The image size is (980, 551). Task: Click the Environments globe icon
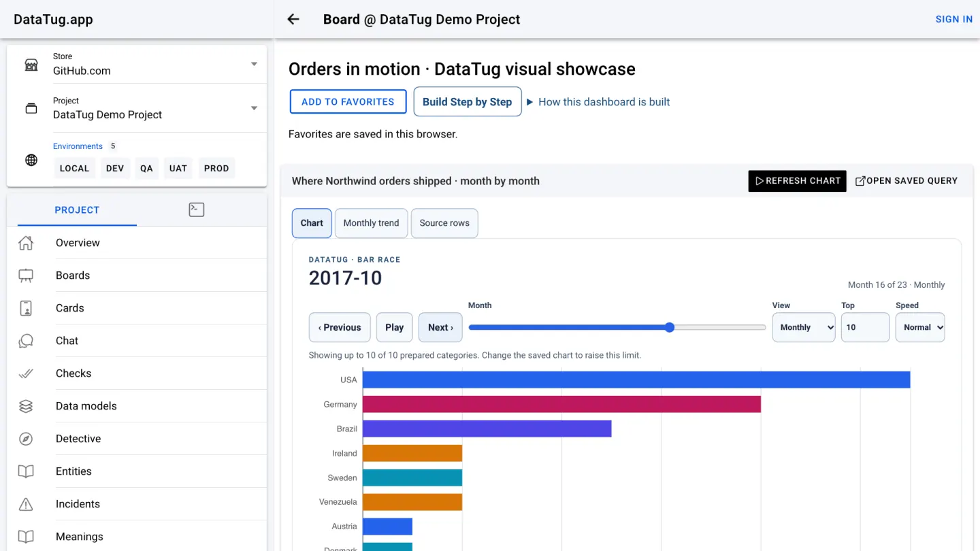pyautogui.click(x=31, y=161)
